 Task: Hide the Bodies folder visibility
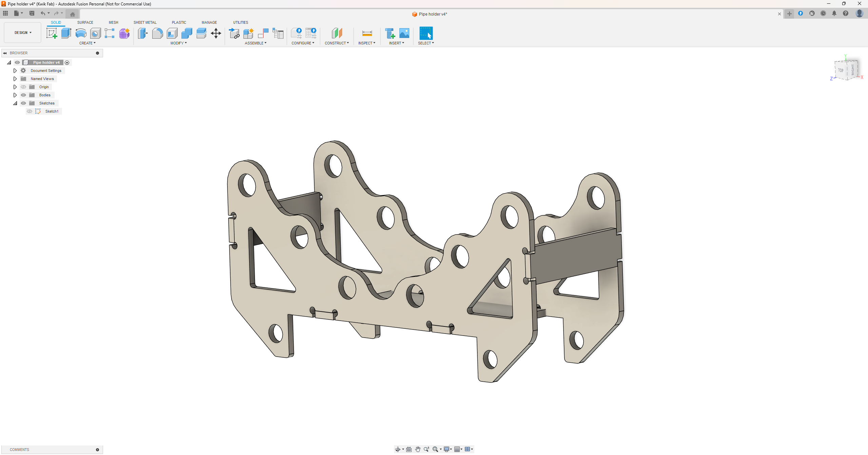point(23,95)
